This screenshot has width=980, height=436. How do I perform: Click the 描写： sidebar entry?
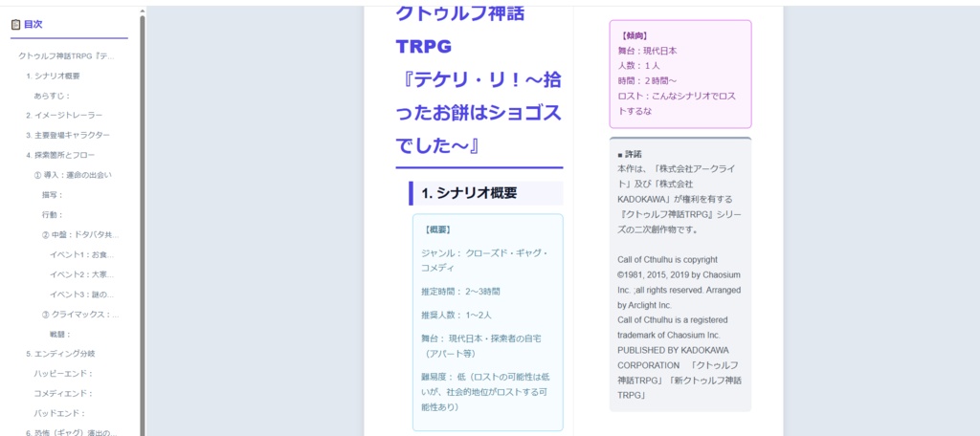coord(53,195)
